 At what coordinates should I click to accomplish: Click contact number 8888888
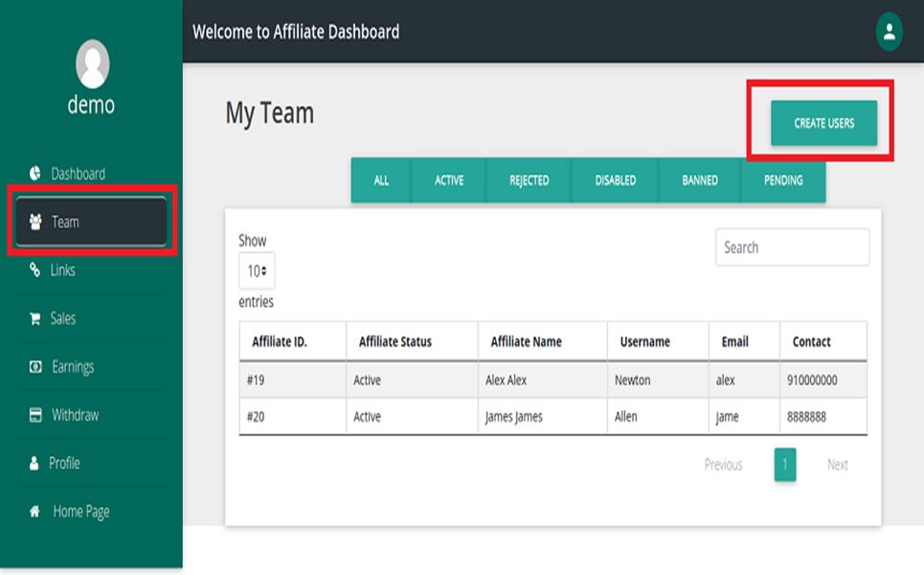(x=806, y=417)
